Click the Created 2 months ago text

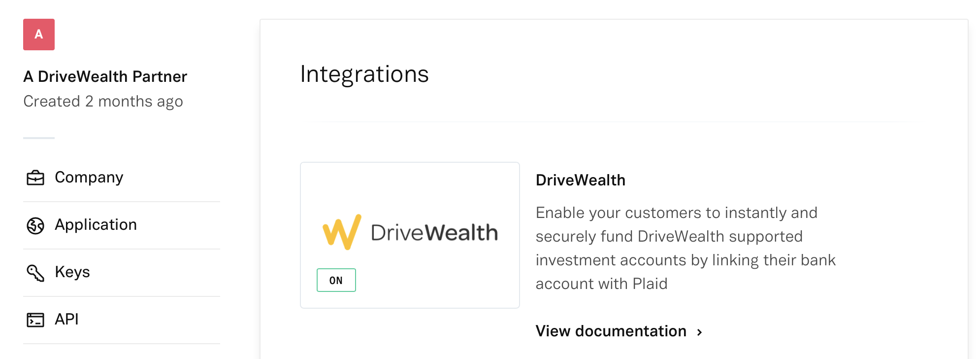[103, 102]
